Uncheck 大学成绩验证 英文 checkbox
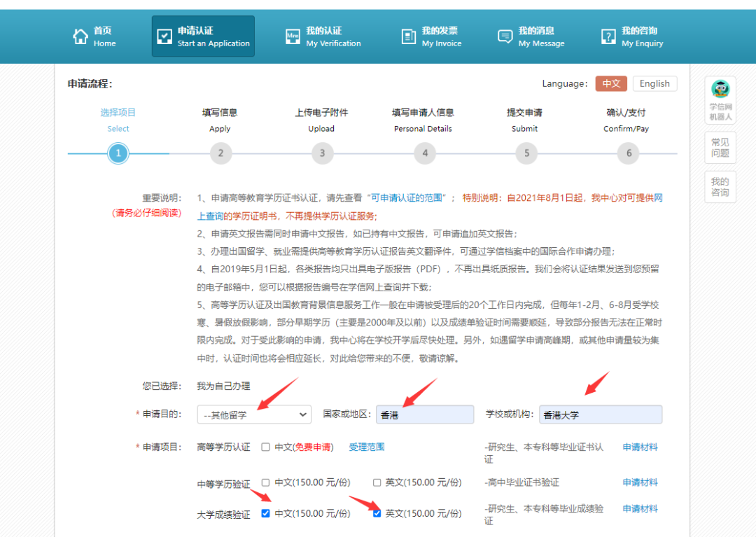This screenshot has width=756, height=537. coord(377,513)
